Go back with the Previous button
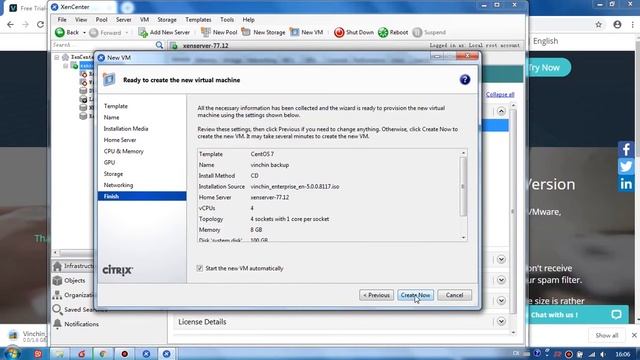The width and height of the screenshot is (640, 360). 376,295
